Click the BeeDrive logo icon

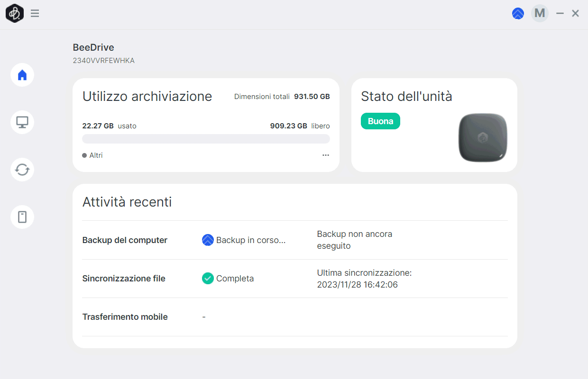click(15, 13)
